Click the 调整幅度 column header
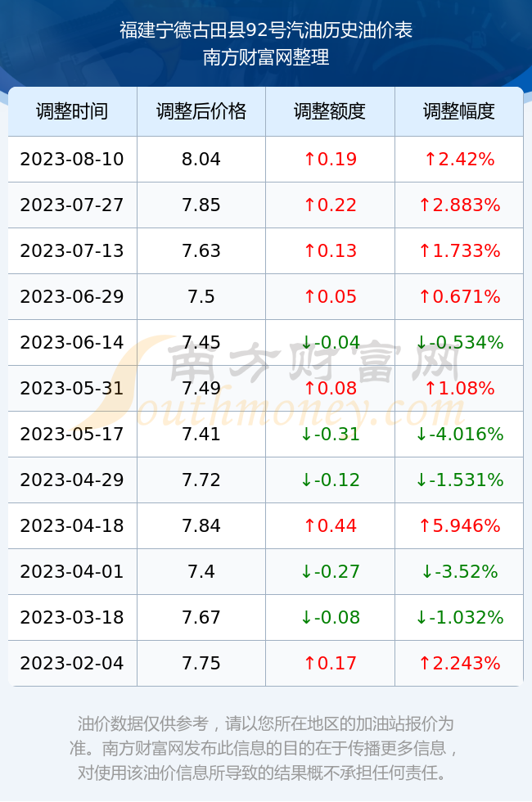The width and height of the screenshot is (532, 802). 459,111
